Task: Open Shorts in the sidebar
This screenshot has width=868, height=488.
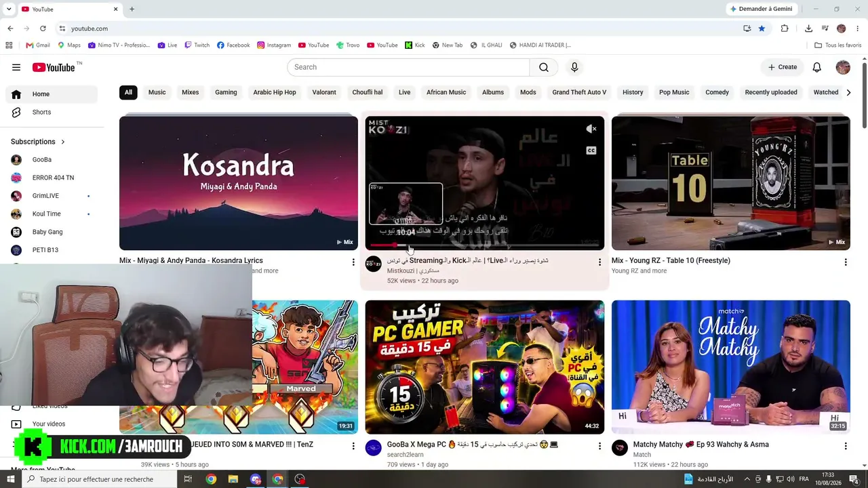Action: click(52, 112)
